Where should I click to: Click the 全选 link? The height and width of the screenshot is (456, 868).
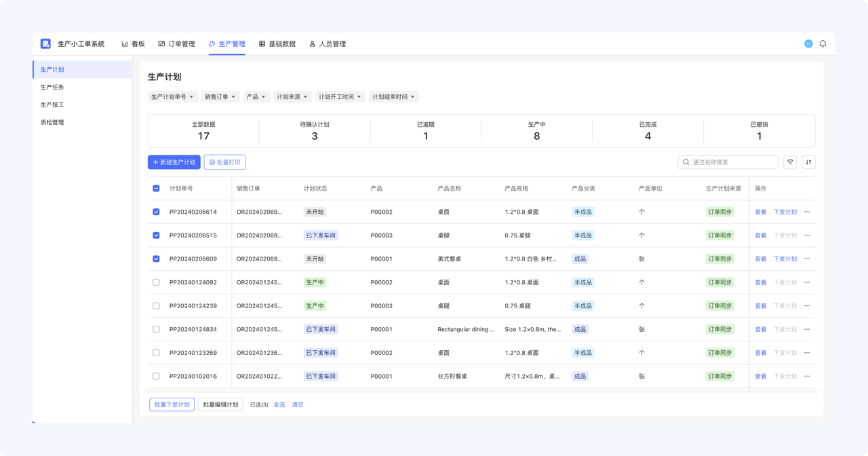click(x=279, y=404)
